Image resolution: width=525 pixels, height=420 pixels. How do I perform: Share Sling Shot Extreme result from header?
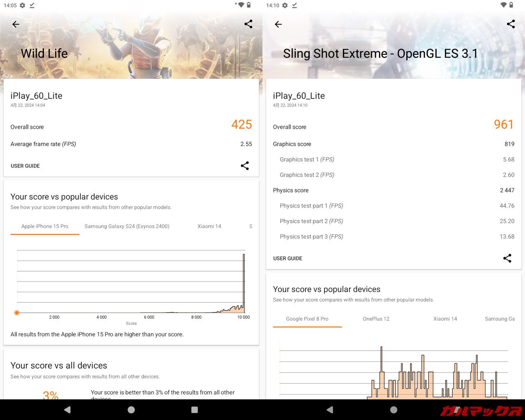[511, 24]
